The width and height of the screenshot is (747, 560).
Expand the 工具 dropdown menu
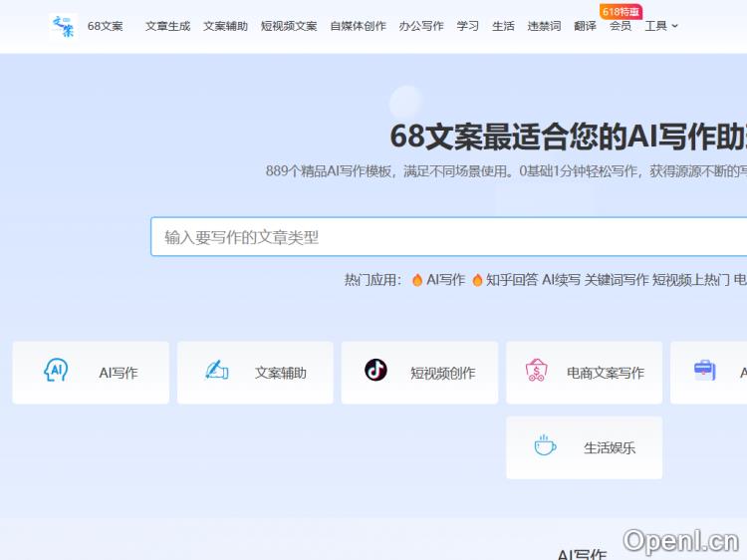pyautogui.click(x=660, y=26)
